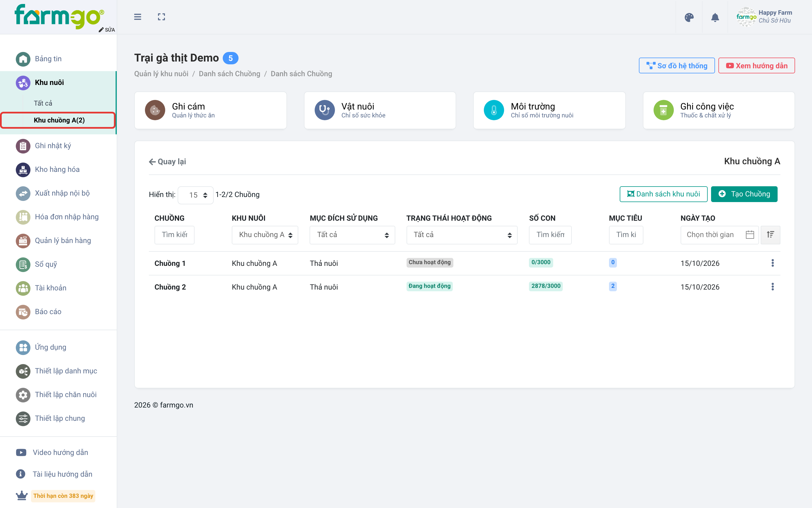Click the Quản lý khu nuôi breadcrumb
This screenshot has width=812, height=508.
click(x=161, y=74)
